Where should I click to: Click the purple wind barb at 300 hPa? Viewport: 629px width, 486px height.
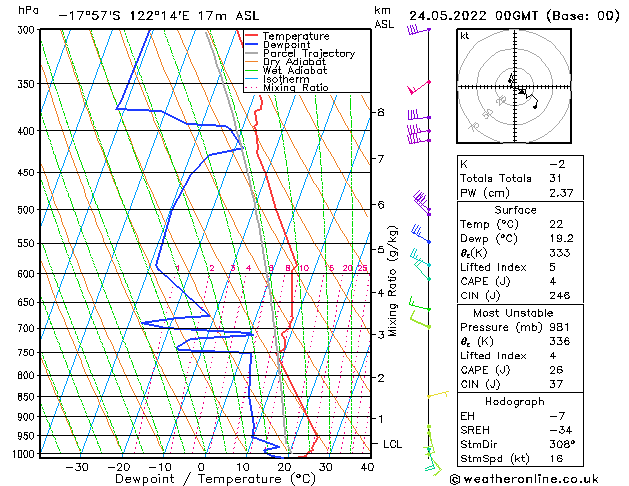click(x=418, y=30)
